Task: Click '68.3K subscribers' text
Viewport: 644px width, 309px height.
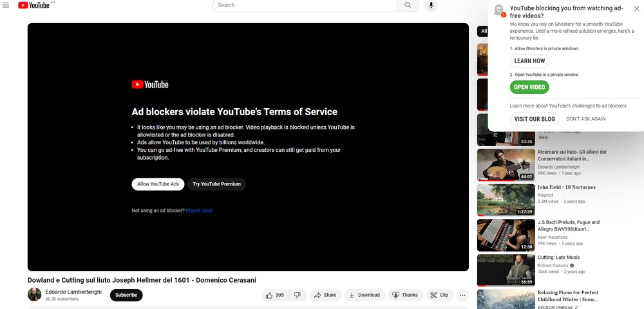Action: click(x=62, y=299)
